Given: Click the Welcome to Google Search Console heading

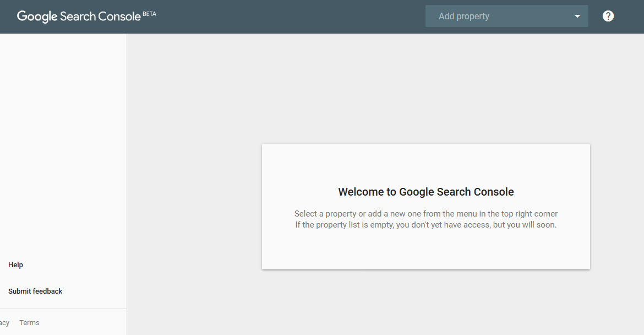Looking at the screenshot, I should [426, 192].
